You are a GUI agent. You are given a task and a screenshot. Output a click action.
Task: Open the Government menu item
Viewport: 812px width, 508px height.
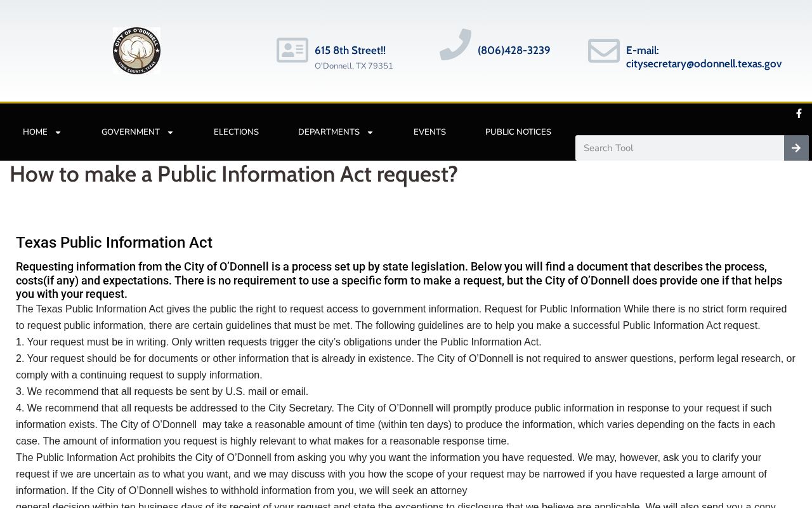coord(131,132)
